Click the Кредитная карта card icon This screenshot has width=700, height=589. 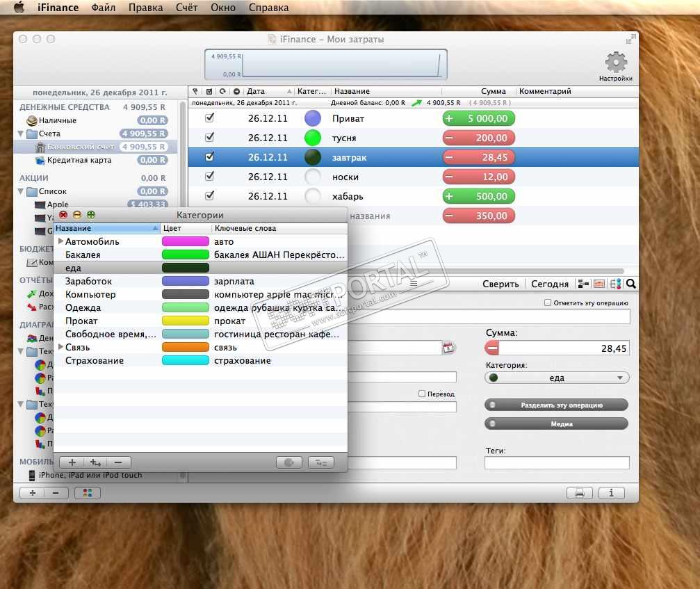click(40, 160)
